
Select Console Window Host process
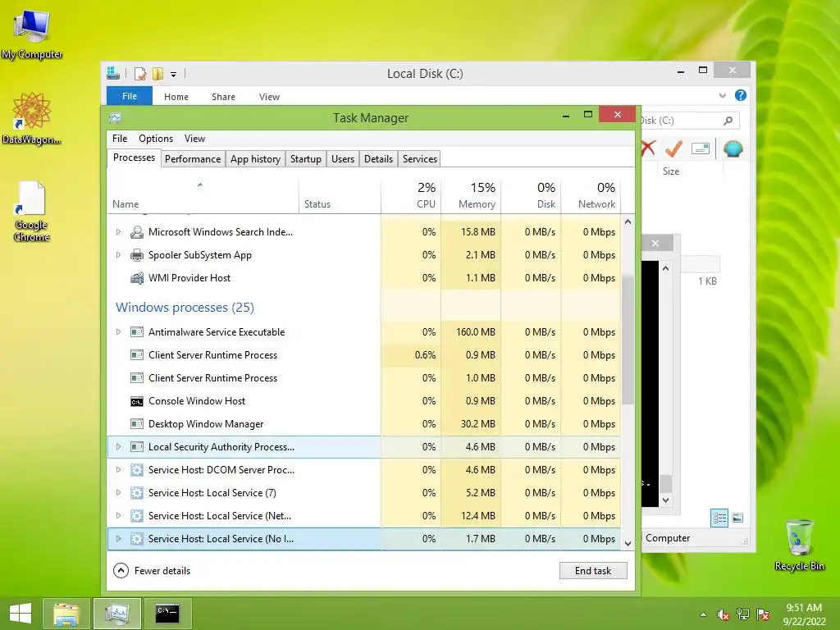click(363, 401)
